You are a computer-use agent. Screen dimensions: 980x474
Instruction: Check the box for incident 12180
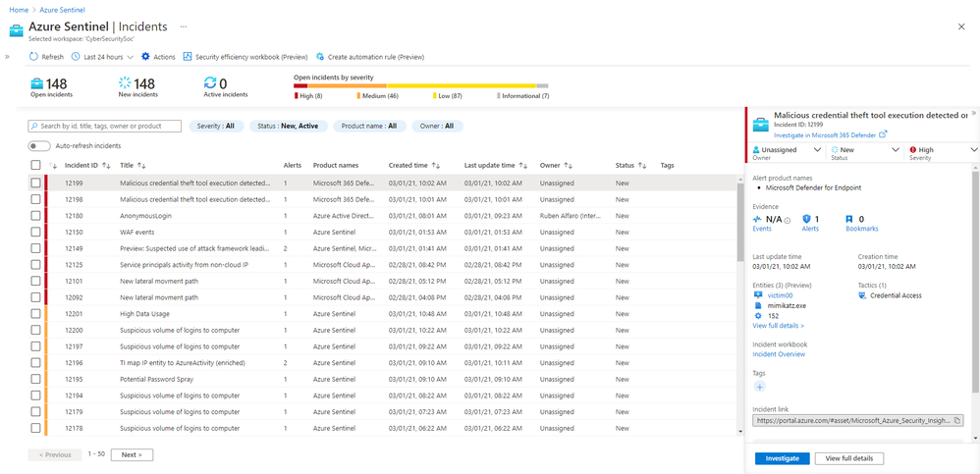click(35, 216)
